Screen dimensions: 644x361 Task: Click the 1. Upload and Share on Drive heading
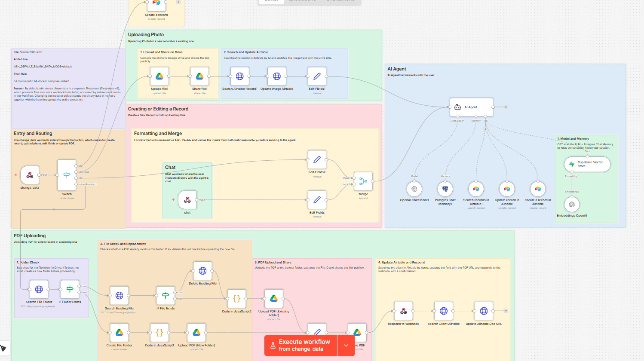(161, 52)
